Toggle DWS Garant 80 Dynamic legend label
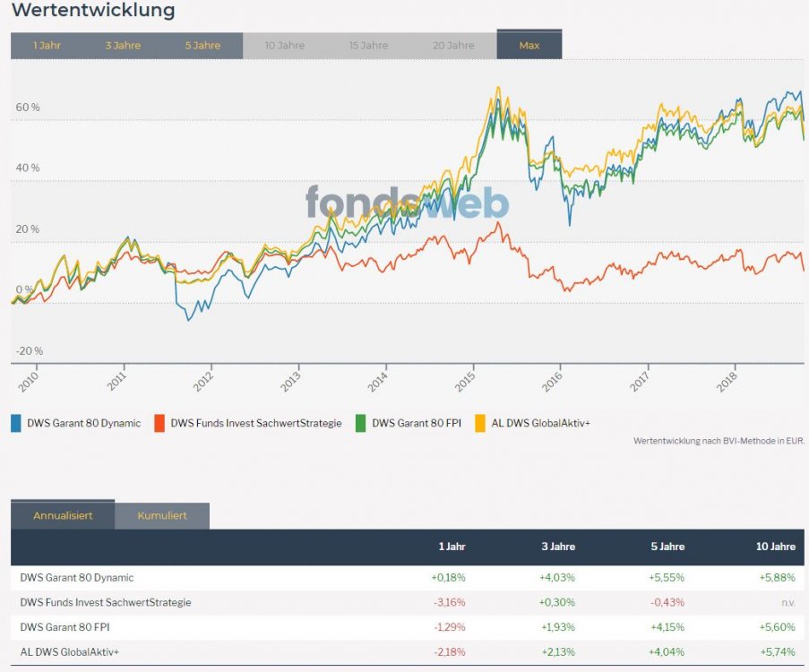 tap(83, 423)
